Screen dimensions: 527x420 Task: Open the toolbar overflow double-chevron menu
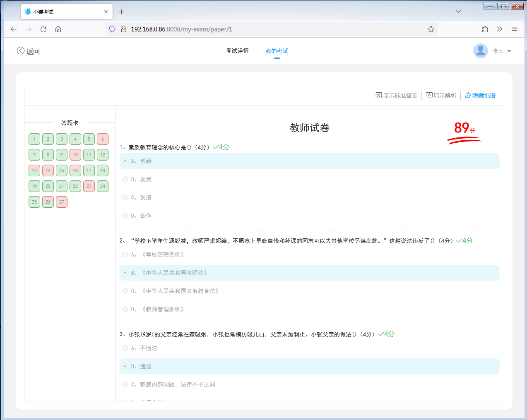[499, 29]
